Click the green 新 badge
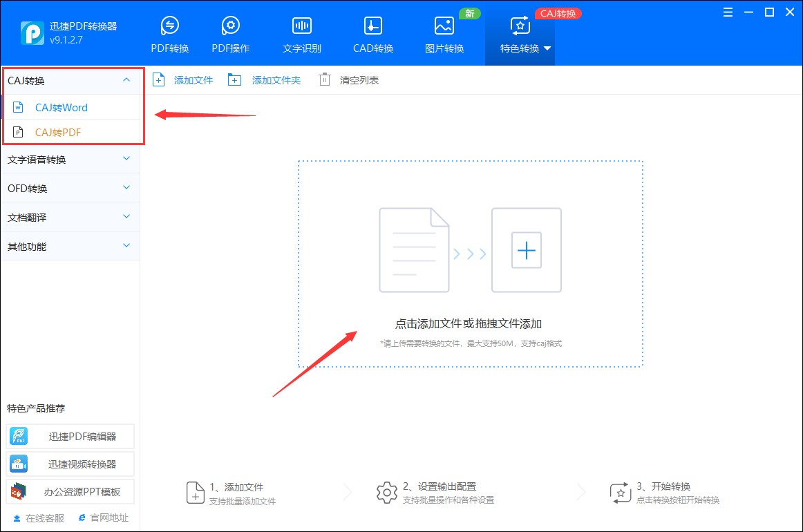Viewport: 803px width, 532px height. click(x=470, y=13)
